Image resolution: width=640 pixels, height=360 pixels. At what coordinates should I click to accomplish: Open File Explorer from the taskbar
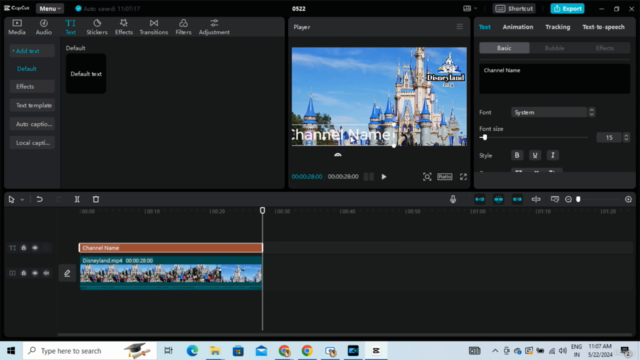[x=215, y=351]
